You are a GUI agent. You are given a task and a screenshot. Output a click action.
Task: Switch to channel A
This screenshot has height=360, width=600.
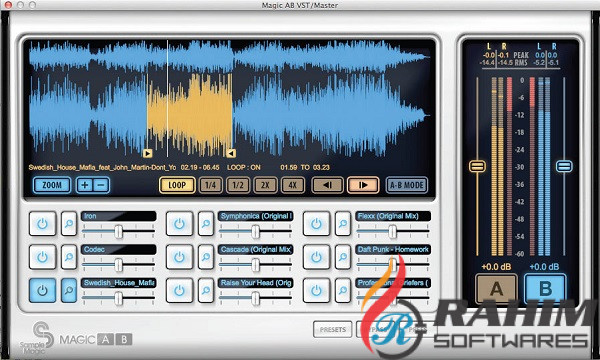(x=496, y=288)
